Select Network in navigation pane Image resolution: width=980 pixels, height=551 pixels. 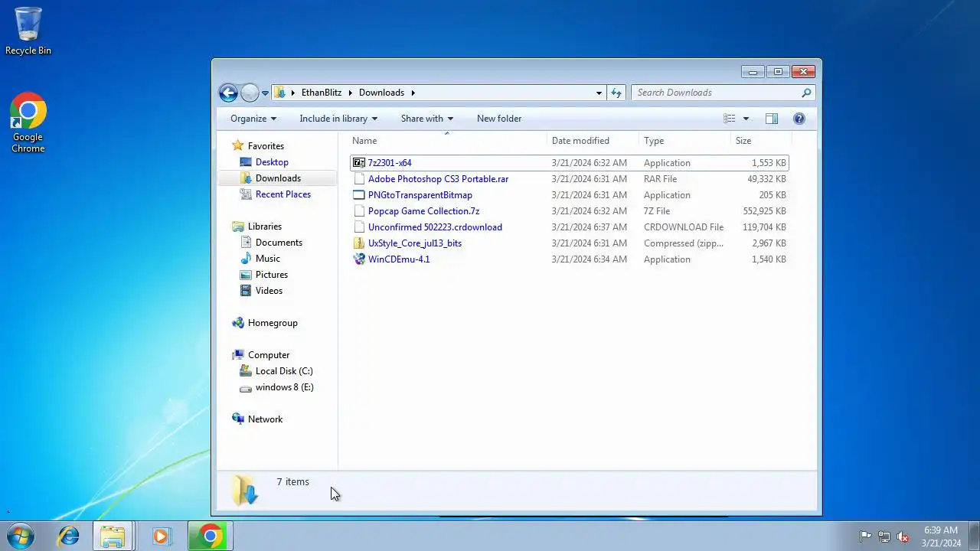pos(265,419)
